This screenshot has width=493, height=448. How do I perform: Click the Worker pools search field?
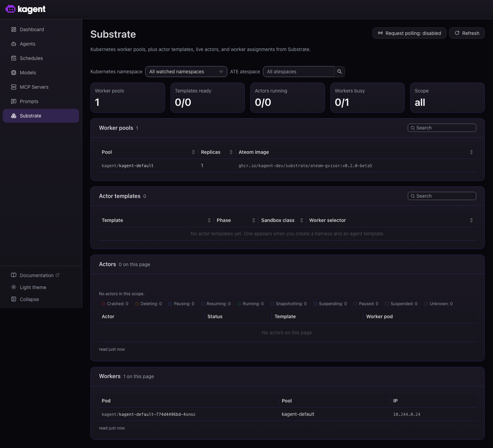pyautogui.click(x=442, y=128)
